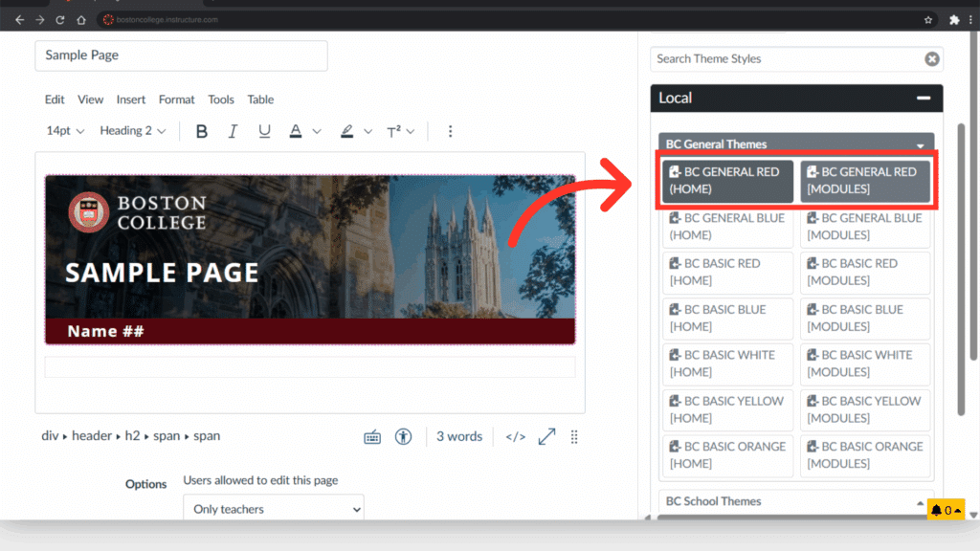Open accessibility checker
The height and width of the screenshot is (551, 980).
403,436
